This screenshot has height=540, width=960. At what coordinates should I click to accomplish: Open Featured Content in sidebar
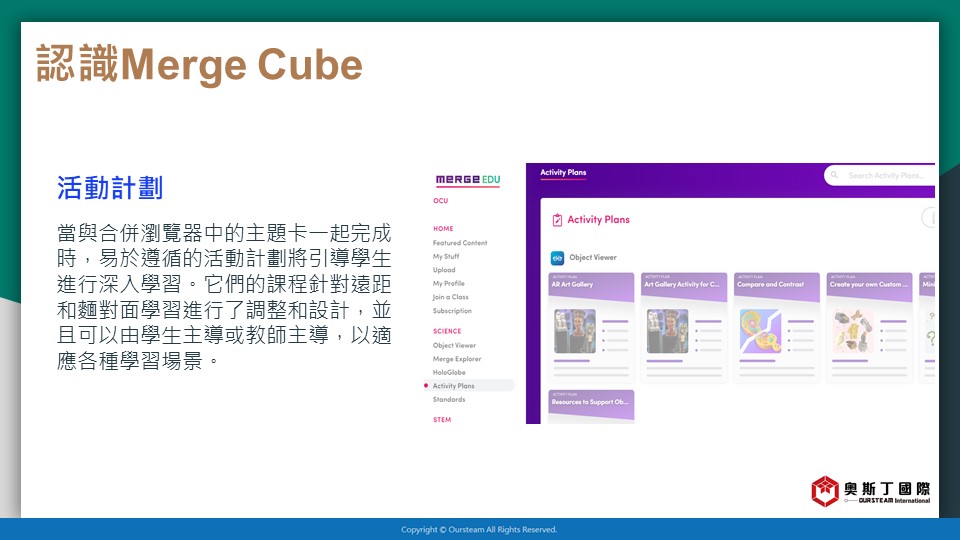pyautogui.click(x=460, y=243)
